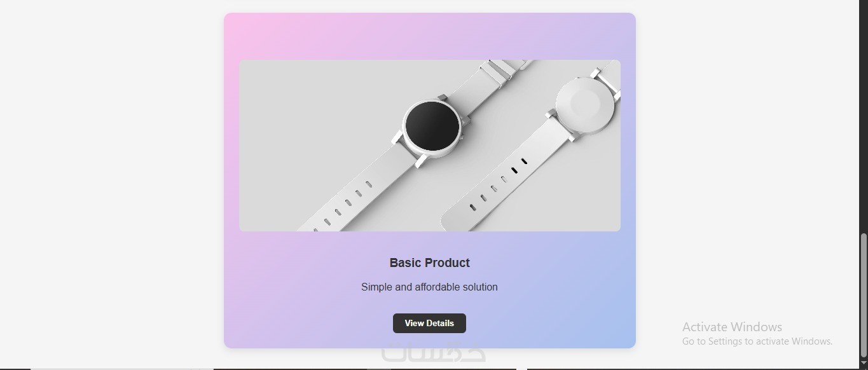Screen dimensions: 868x370
Task: Click Go to Settings to activate Windows
Action: pyautogui.click(x=757, y=341)
